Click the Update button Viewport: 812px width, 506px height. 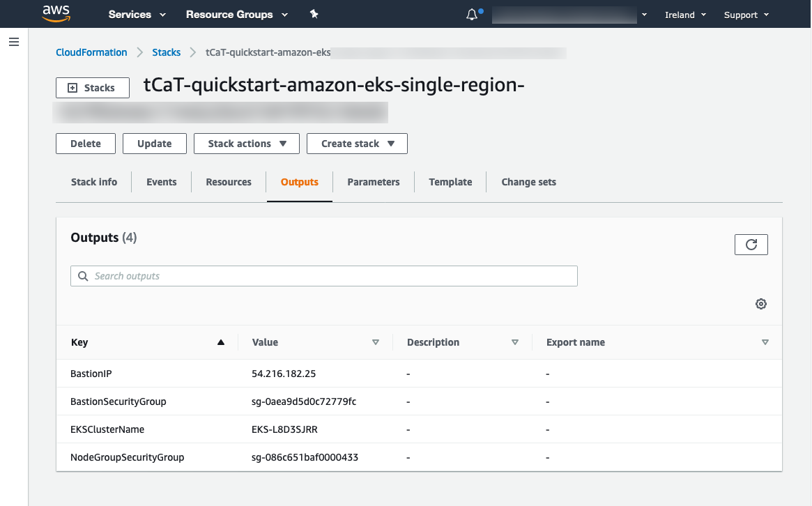coord(154,144)
